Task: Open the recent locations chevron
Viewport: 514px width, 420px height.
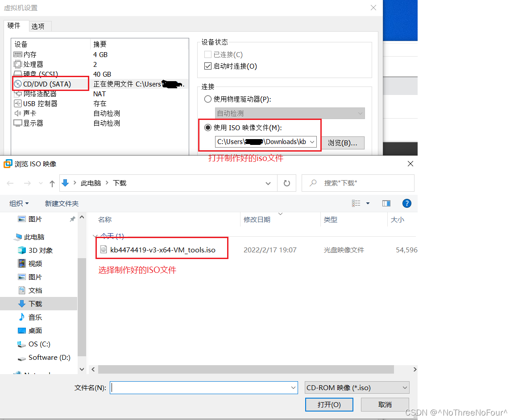Action: 41,183
